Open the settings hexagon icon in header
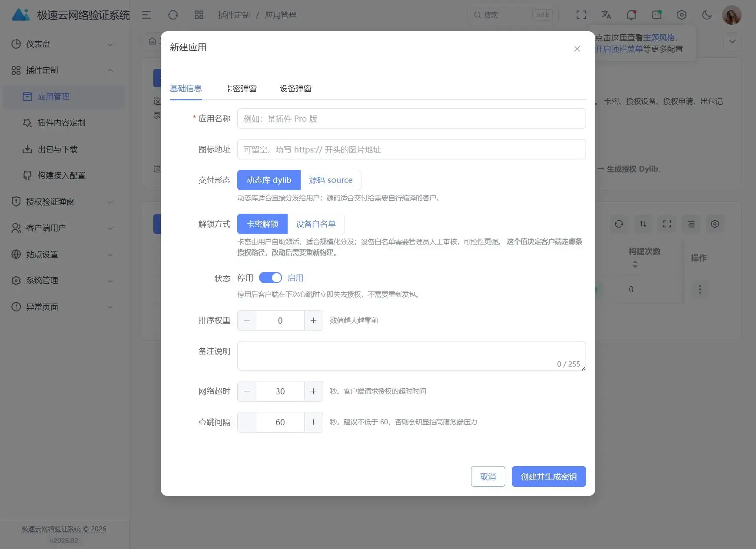The height and width of the screenshot is (549, 756). click(682, 15)
